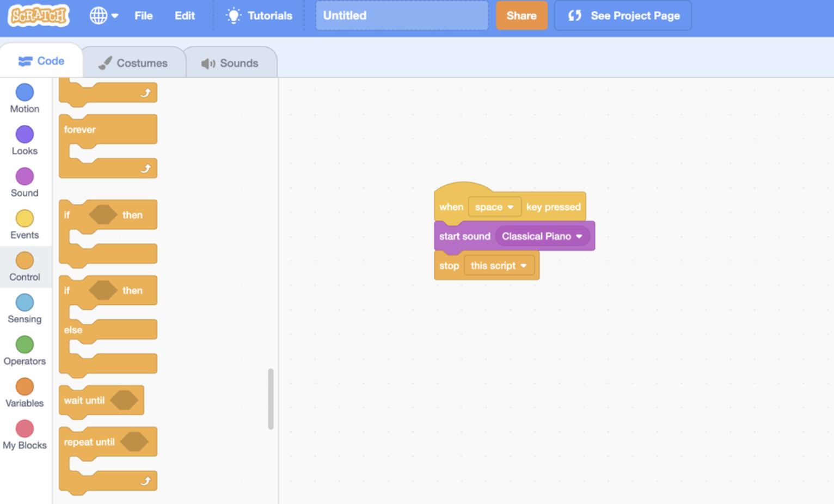Click the repeat until block loop arrow
This screenshot has width=834, height=504.
coord(145,481)
